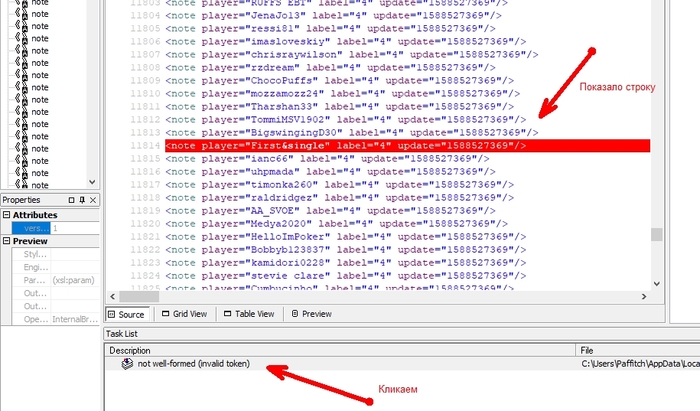The width and height of the screenshot is (700, 411).
Task: Click the line with player JenaJo13
Action: coord(333,16)
